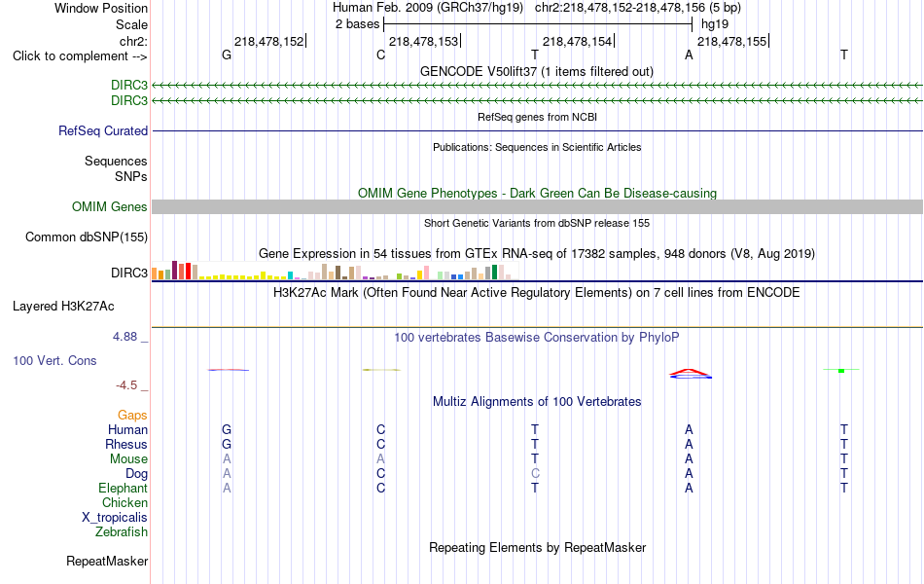The width and height of the screenshot is (924, 584).
Task: Click base A in the sequence row
Action: 689,55
